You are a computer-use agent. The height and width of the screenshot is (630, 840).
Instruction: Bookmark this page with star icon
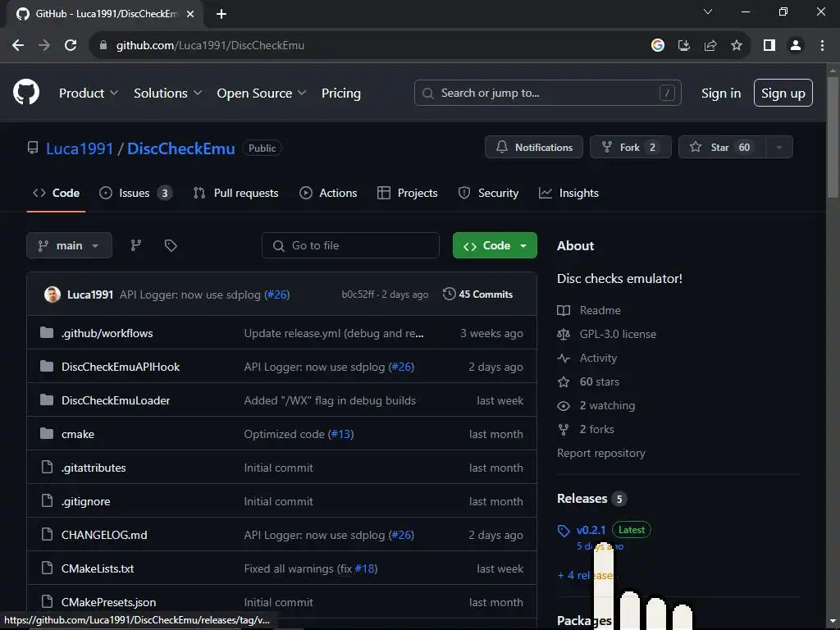737,46
